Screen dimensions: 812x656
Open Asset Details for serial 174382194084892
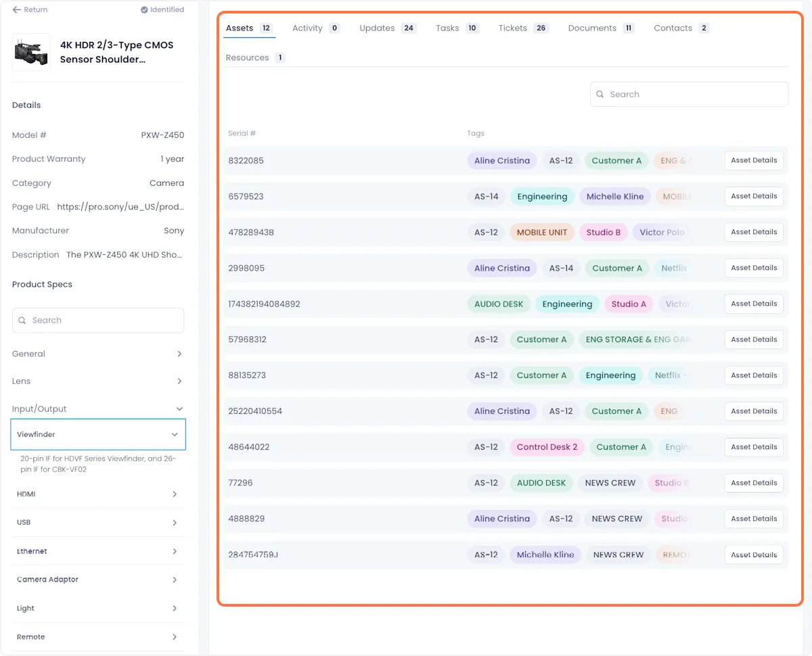click(754, 304)
